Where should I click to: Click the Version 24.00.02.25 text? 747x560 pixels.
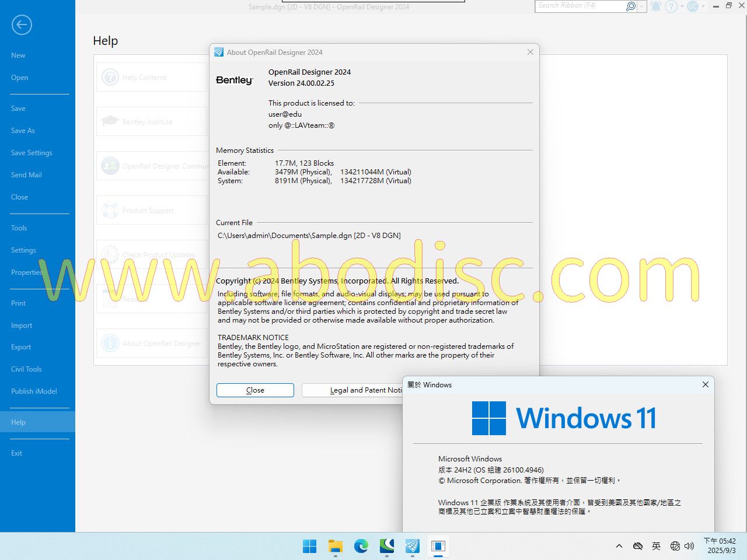301,83
